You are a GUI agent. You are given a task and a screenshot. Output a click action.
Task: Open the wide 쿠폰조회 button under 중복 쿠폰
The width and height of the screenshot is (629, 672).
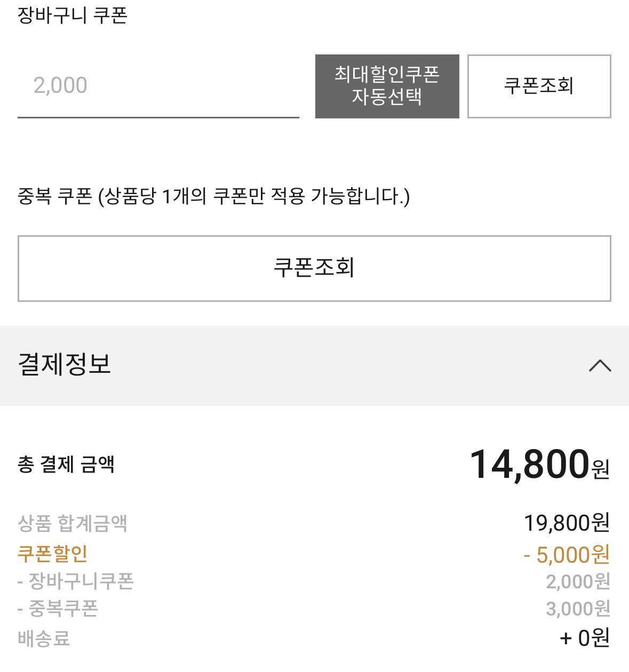coord(314,268)
